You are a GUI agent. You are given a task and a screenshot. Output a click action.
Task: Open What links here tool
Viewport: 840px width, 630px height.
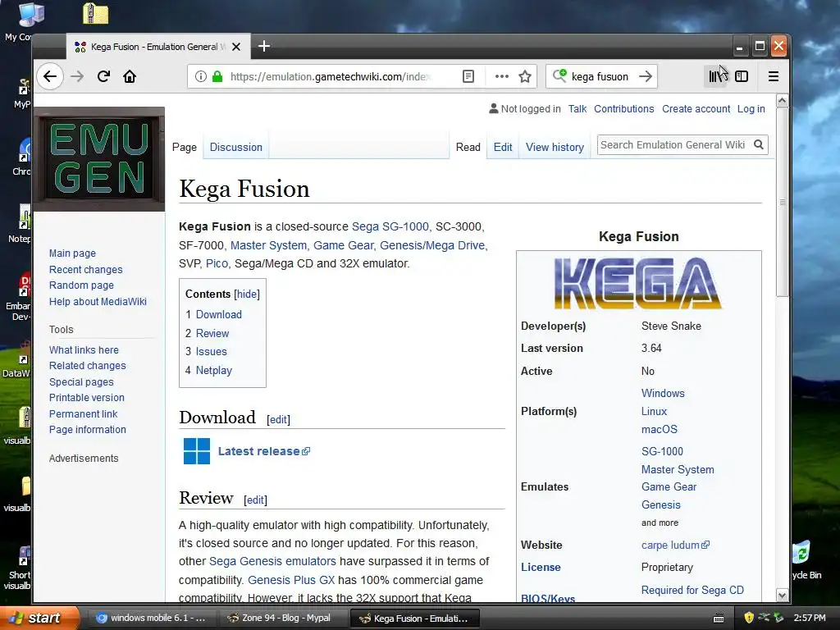(84, 349)
